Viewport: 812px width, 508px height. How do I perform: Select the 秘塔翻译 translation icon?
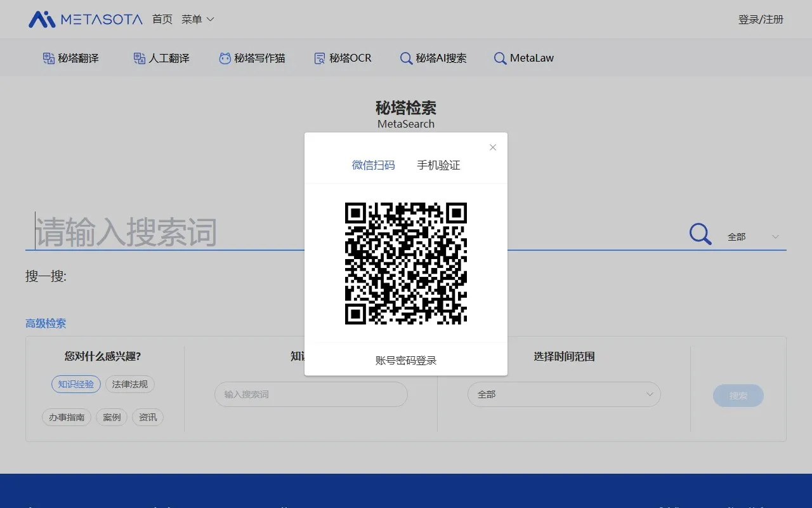click(x=48, y=57)
